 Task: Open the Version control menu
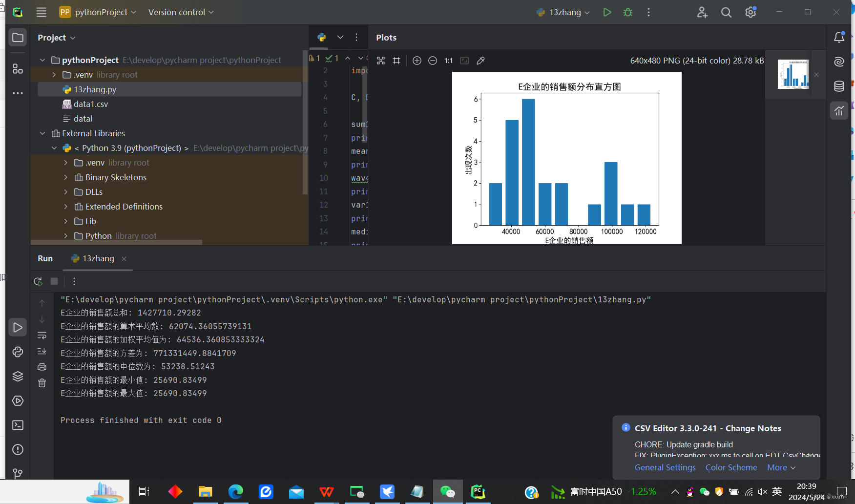click(x=180, y=12)
